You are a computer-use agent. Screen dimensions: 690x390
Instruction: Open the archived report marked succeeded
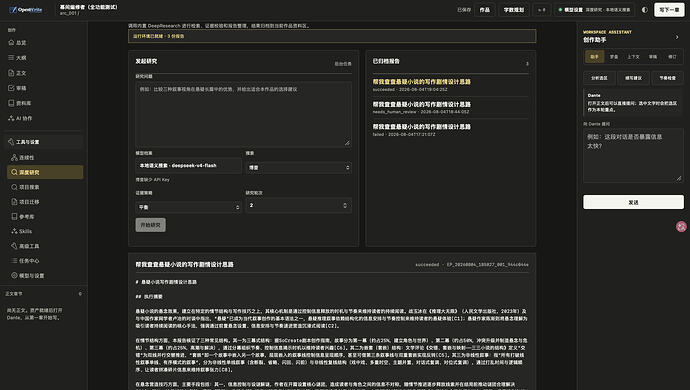451,85
